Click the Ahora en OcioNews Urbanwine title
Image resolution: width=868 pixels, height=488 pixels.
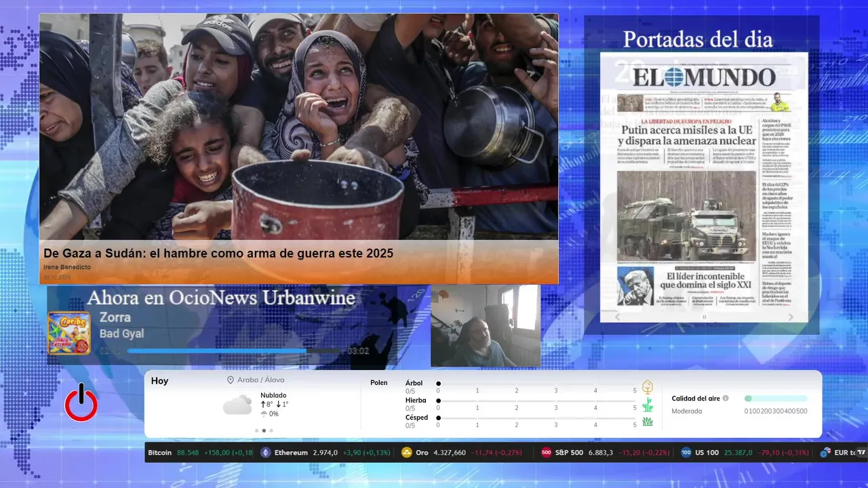pyautogui.click(x=221, y=298)
